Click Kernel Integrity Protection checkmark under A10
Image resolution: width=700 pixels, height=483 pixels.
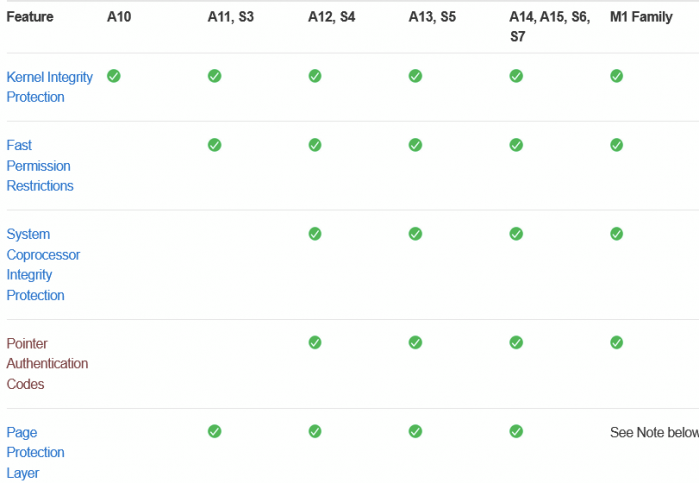[114, 76]
